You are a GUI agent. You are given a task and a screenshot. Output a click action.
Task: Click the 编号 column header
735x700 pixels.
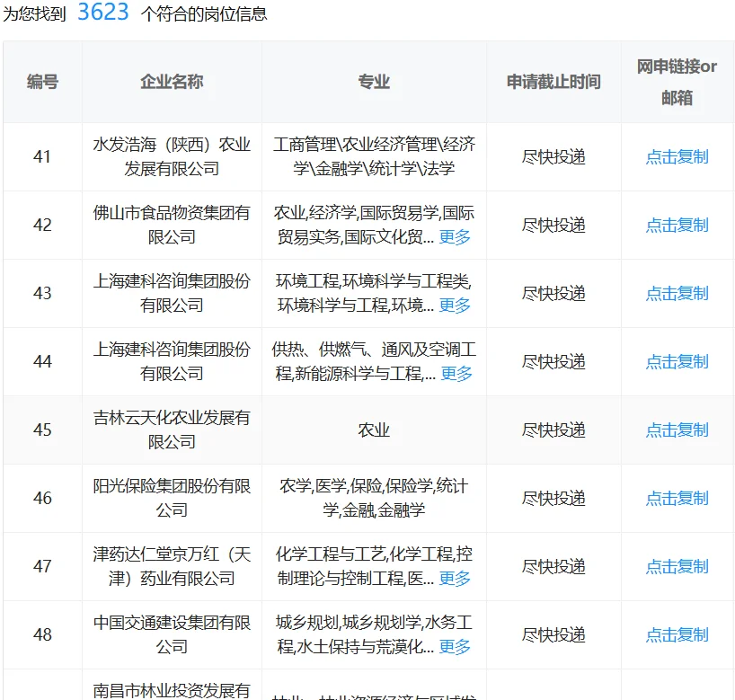[x=42, y=82]
